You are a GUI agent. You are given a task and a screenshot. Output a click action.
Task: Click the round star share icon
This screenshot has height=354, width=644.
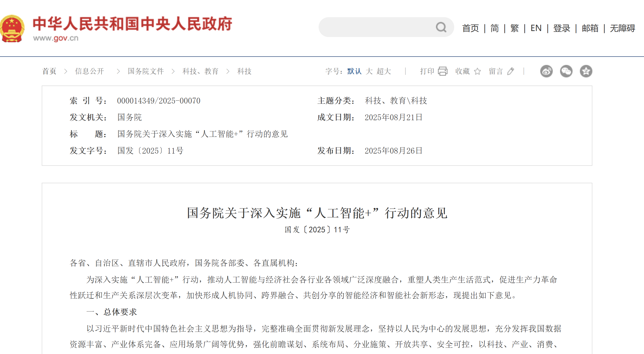[586, 71]
